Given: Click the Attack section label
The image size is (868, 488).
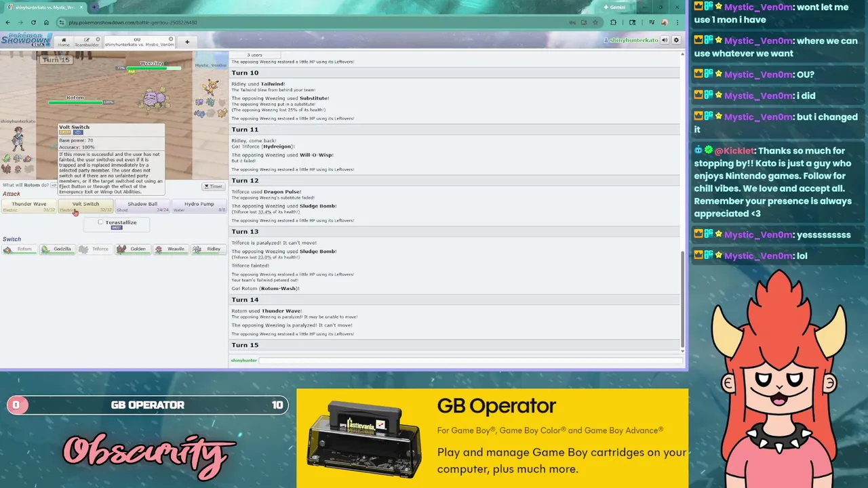Looking at the screenshot, I should tap(12, 194).
